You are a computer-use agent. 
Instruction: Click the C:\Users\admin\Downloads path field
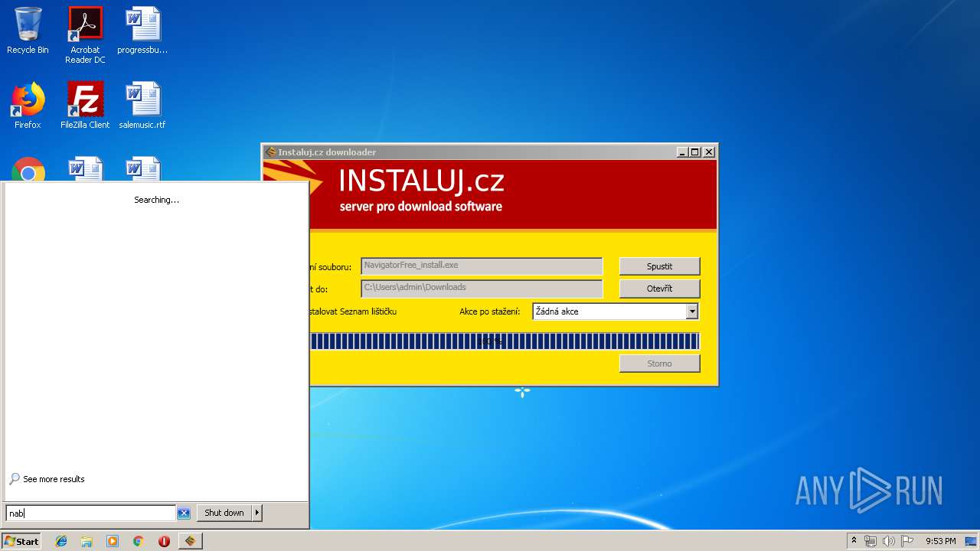click(482, 288)
